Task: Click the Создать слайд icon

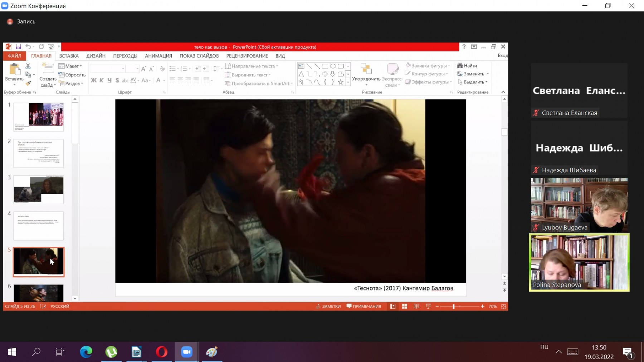Action: (48, 68)
